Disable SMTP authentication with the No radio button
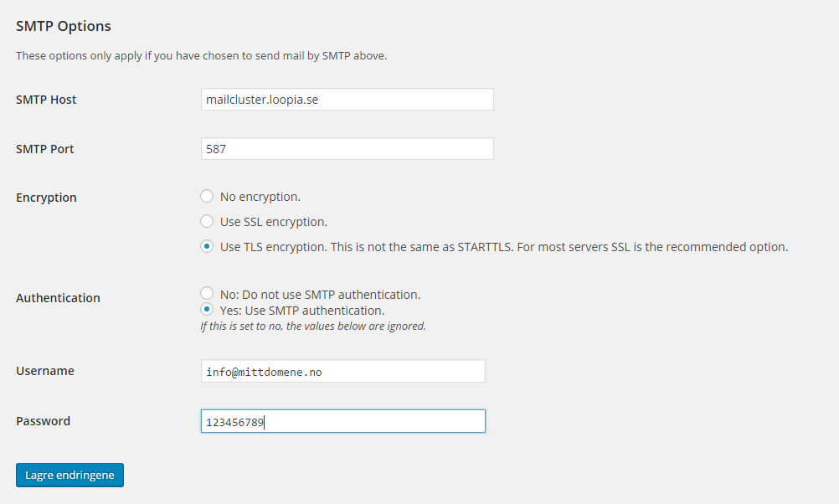 click(x=207, y=293)
